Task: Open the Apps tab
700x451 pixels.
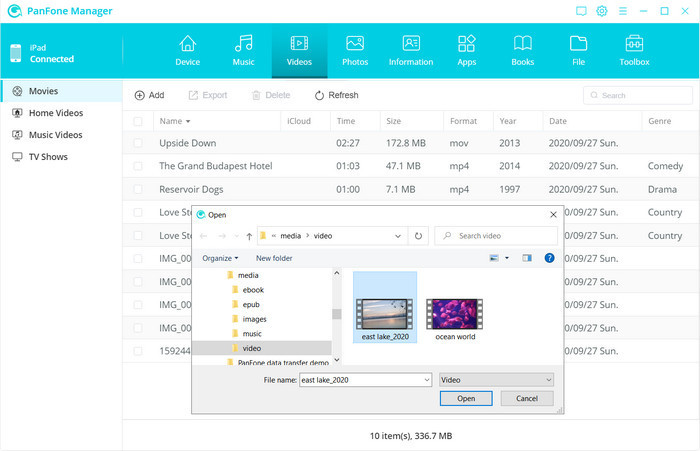Action: [467, 50]
